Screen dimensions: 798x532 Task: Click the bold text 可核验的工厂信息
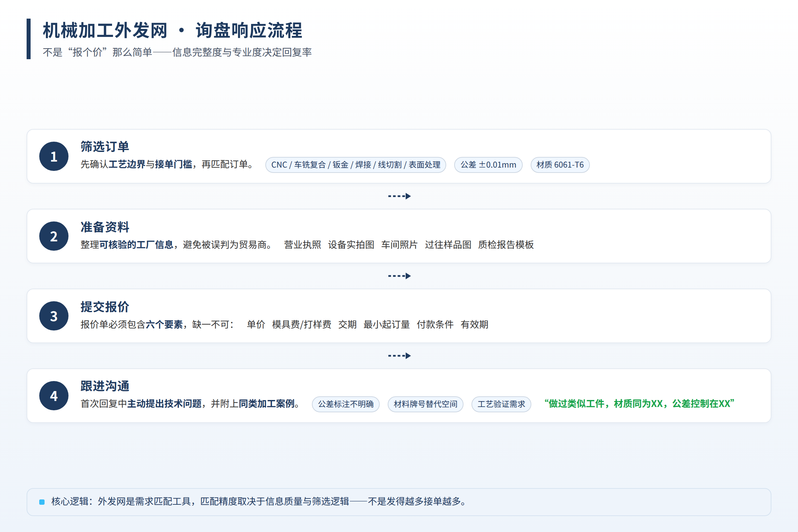136,245
